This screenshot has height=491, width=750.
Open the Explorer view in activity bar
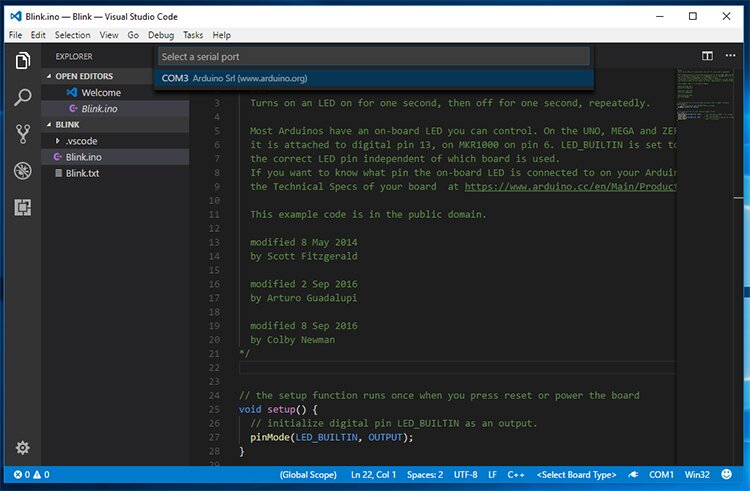22,61
